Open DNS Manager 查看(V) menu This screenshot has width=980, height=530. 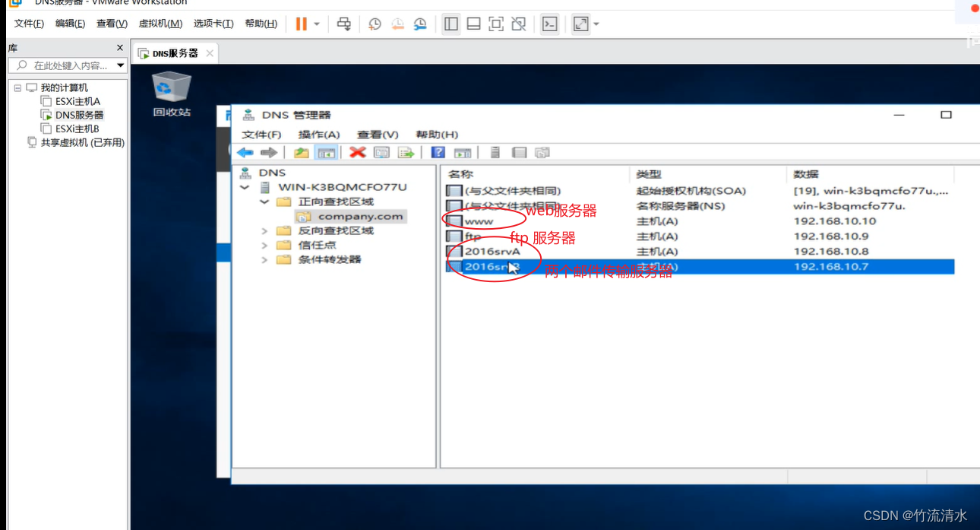378,135
